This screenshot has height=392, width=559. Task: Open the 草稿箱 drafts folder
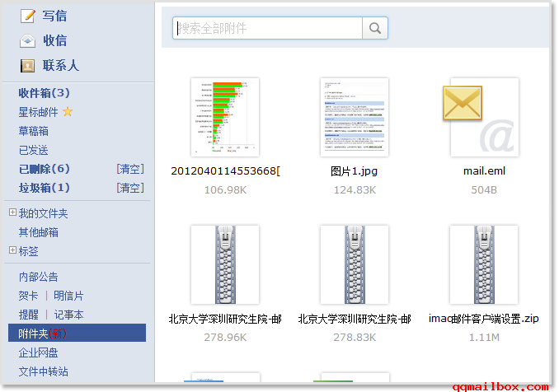tap(34, 131)
